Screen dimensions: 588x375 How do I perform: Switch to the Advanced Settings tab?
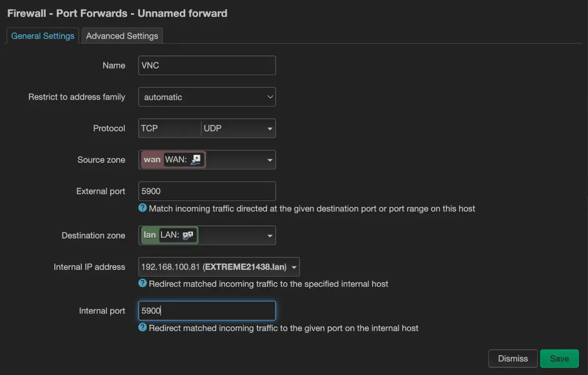pos(122,36)
